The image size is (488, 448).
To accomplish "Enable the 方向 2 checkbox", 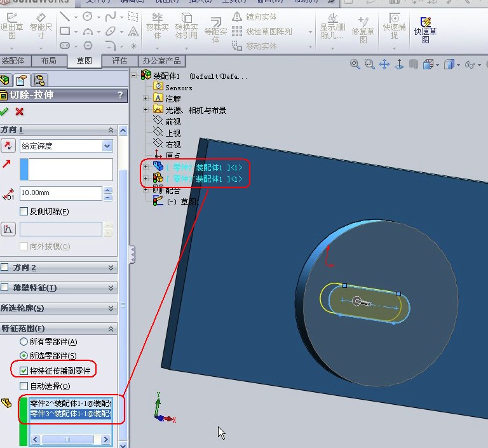I will [x=4, y=267].
